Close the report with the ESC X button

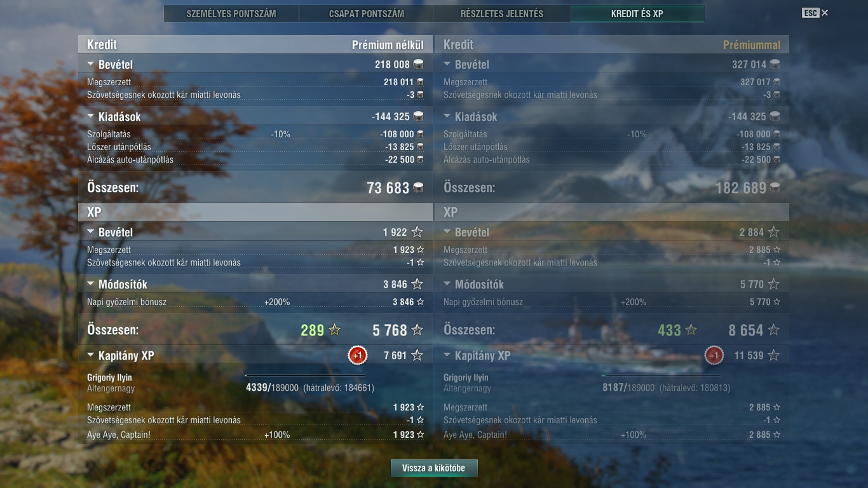pos(815,13)
